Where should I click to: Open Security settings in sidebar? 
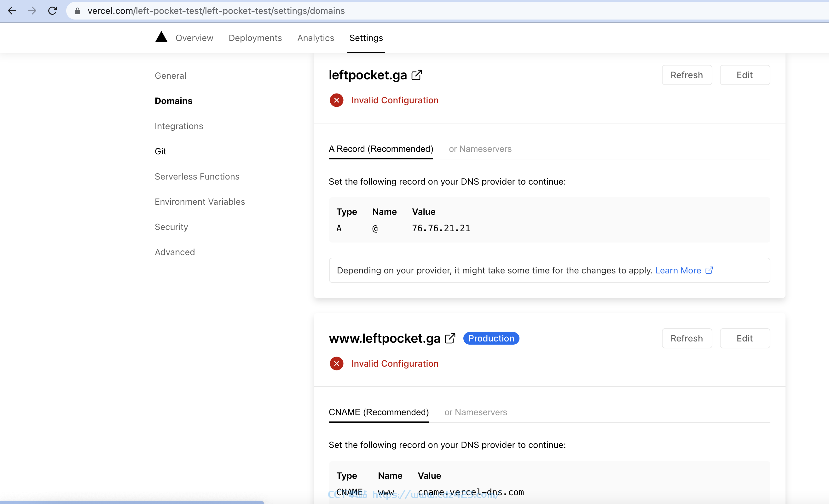click(x=171, y=227)
